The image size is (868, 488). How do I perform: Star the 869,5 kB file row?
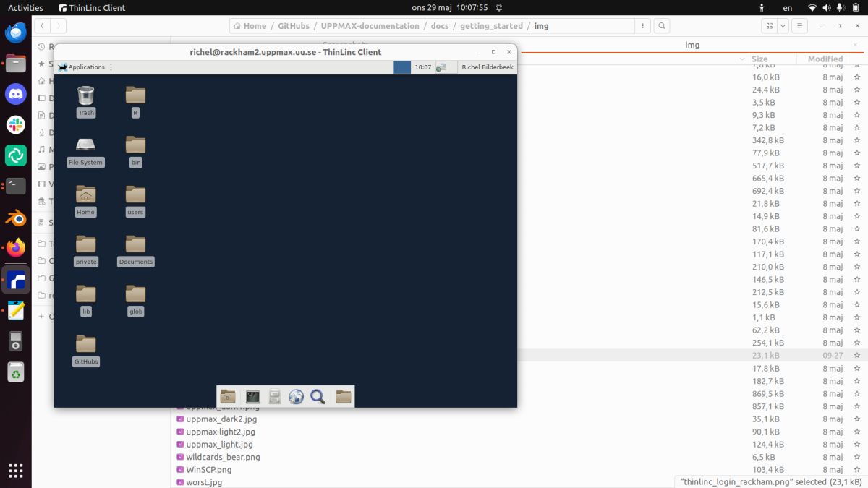[856, 394]
